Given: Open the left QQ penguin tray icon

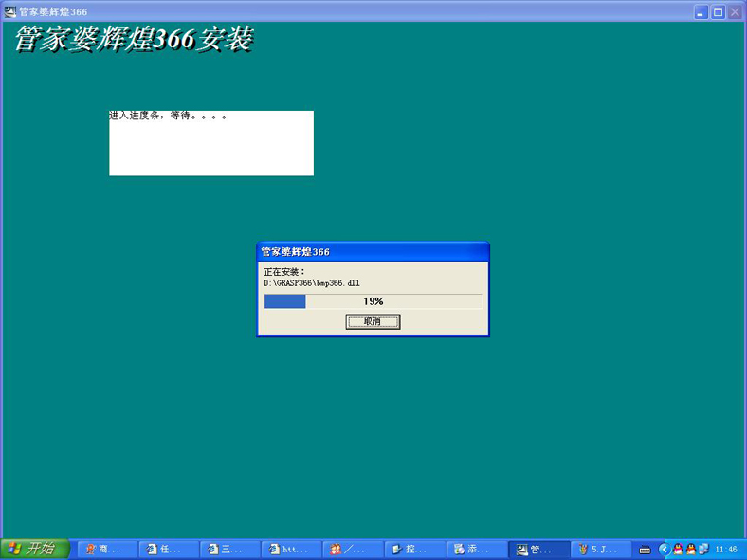Looking at the screenshot, I should pos(678,550).
